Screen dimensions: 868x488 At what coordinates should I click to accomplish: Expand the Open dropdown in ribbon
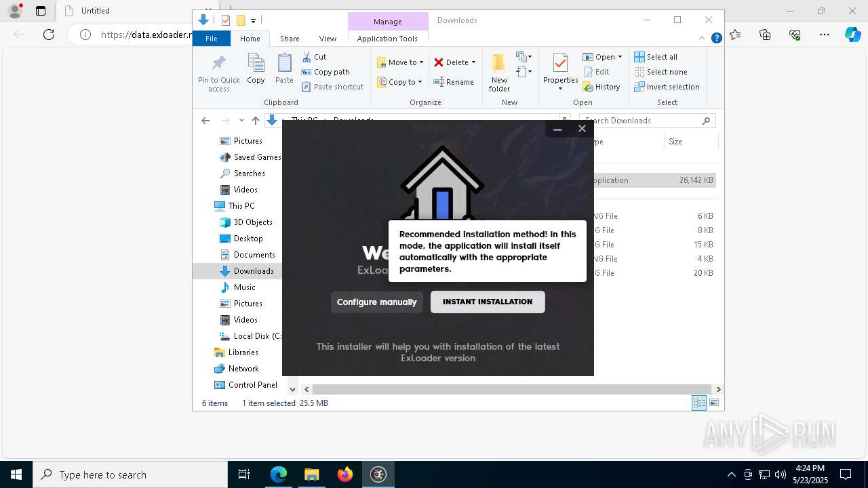coord(602,57)
